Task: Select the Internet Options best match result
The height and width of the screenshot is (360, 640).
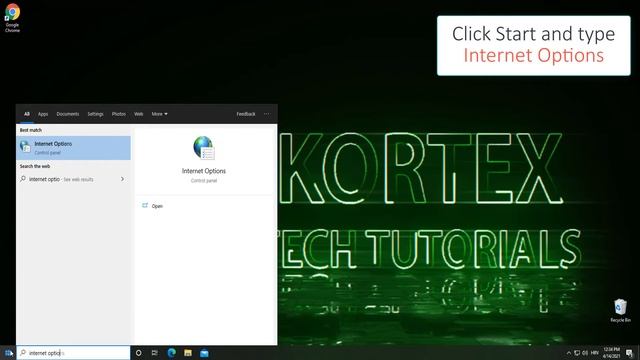Action: click(x=73, y=148)
